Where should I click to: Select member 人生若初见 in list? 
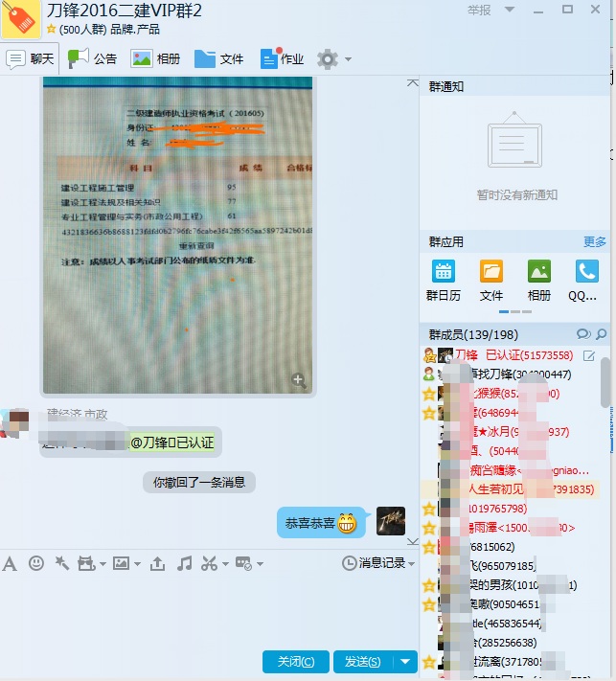coord(510,489)
